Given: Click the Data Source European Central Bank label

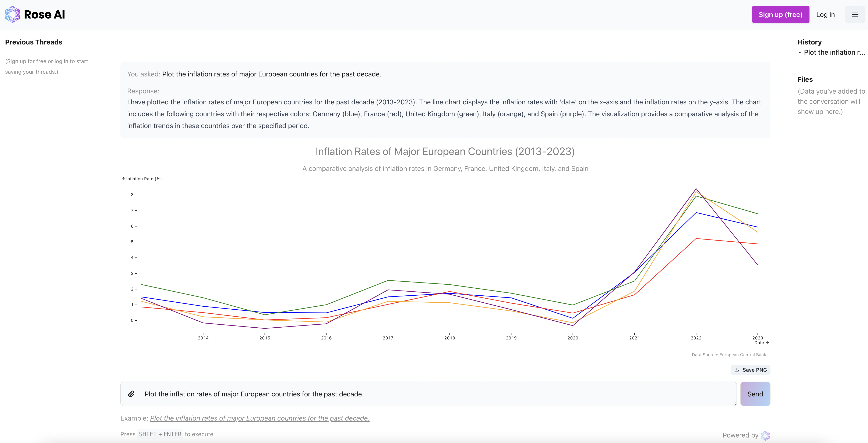Looking at the screenshot, I should (729, 354).
